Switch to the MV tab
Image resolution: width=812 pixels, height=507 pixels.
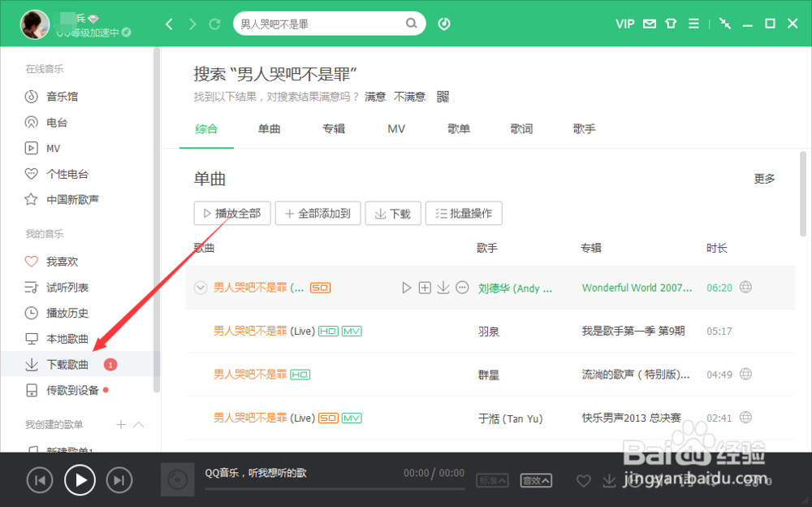click(396, 129)
